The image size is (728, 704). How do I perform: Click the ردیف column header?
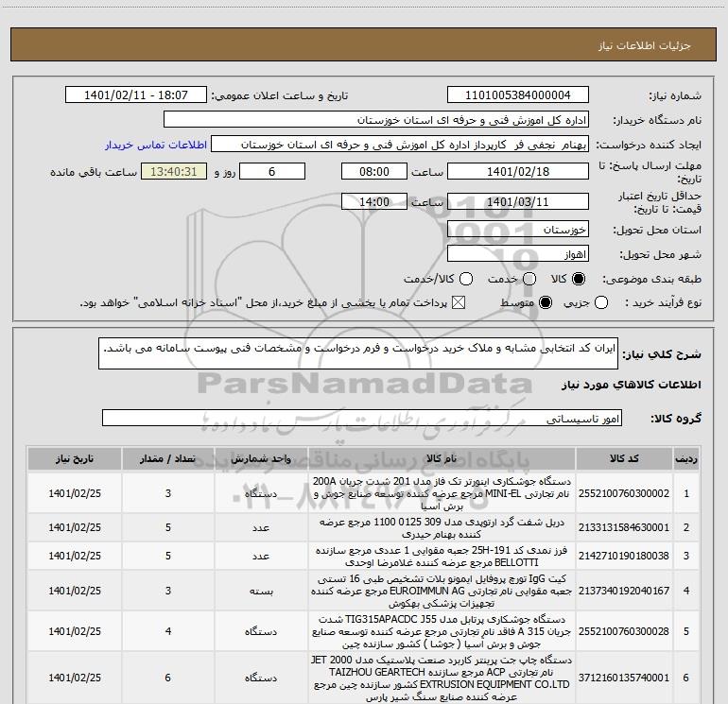click(686, 459)
